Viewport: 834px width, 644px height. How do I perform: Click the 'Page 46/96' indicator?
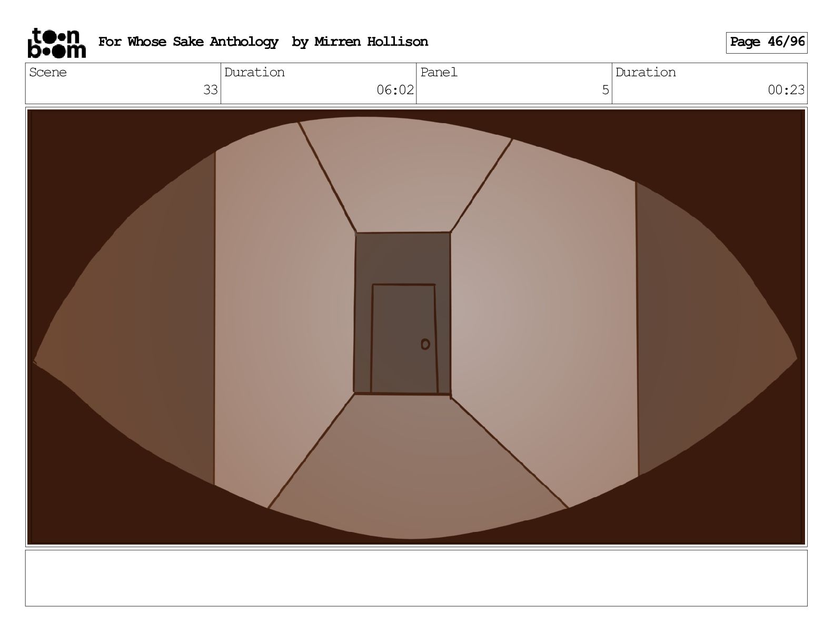pos(767,43)
